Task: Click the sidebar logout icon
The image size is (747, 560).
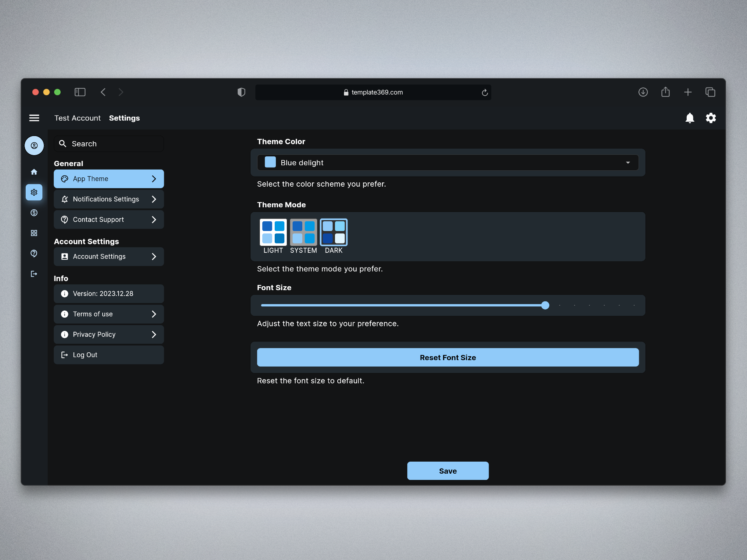Action: pyautogui.click(x=34, y=274)
